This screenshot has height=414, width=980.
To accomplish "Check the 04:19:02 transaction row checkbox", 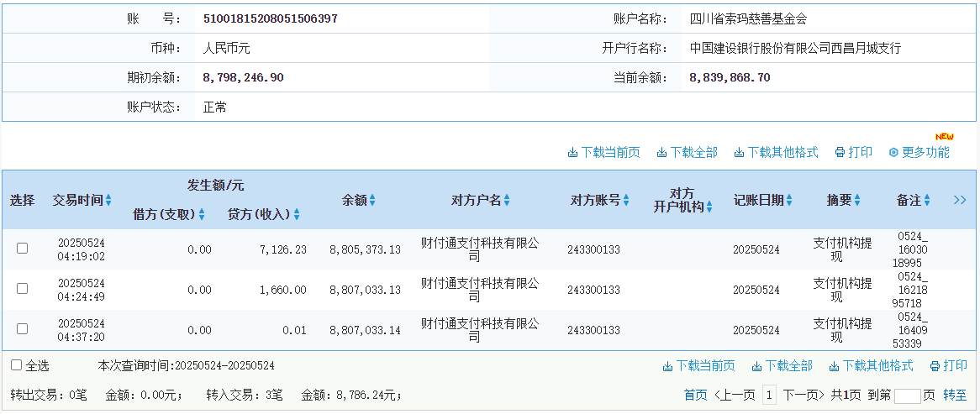I will 23,249.
